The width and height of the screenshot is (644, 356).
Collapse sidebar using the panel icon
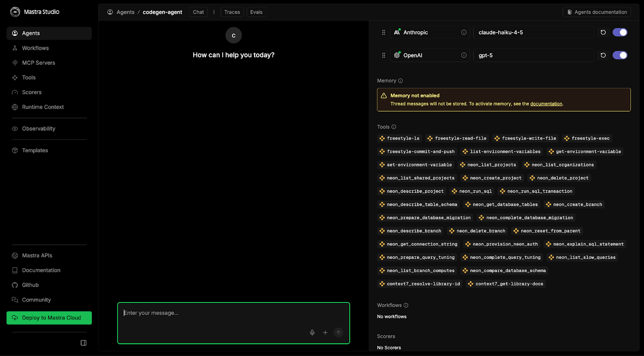click(x=84, y=343)
